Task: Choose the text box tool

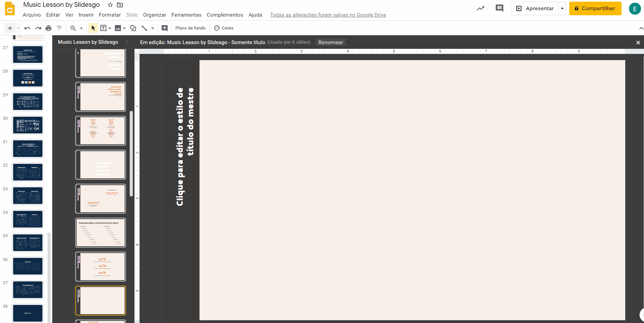Action: point(103,28)
